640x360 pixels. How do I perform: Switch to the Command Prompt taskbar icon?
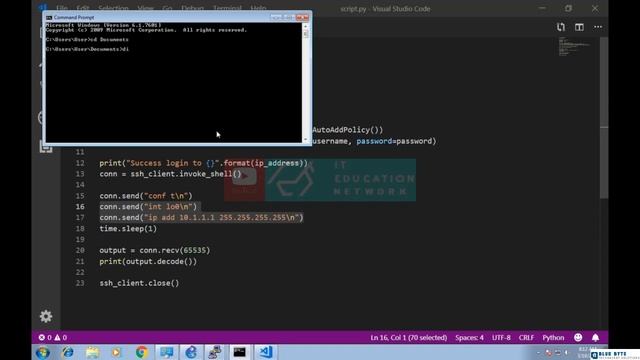tap(240, 352)
